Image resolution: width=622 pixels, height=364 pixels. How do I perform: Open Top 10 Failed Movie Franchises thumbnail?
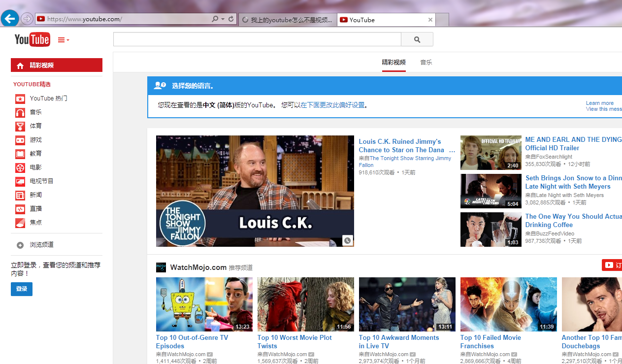(509, 304)
